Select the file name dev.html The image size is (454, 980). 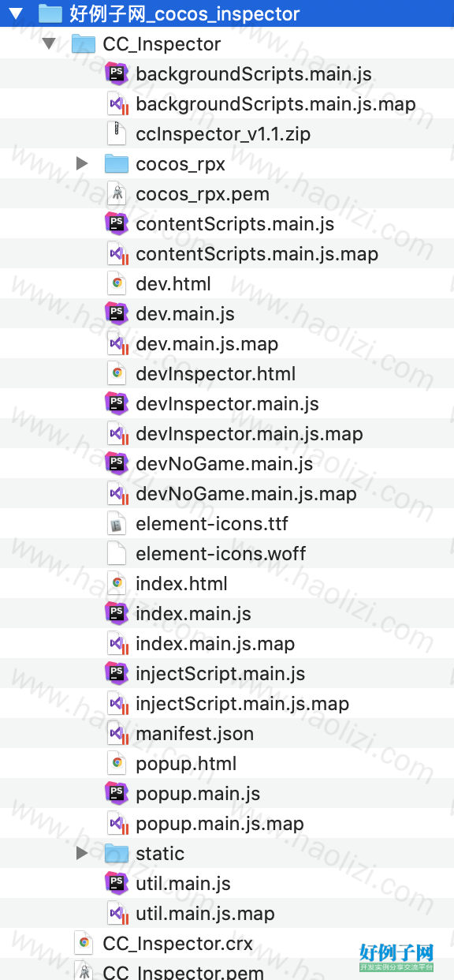[x=173, y=284]
